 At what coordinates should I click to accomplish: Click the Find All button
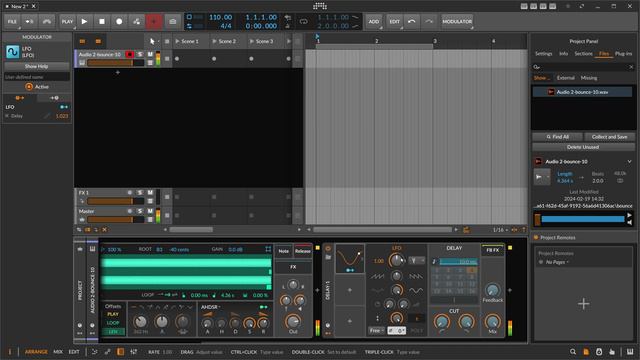click(557, 137)
